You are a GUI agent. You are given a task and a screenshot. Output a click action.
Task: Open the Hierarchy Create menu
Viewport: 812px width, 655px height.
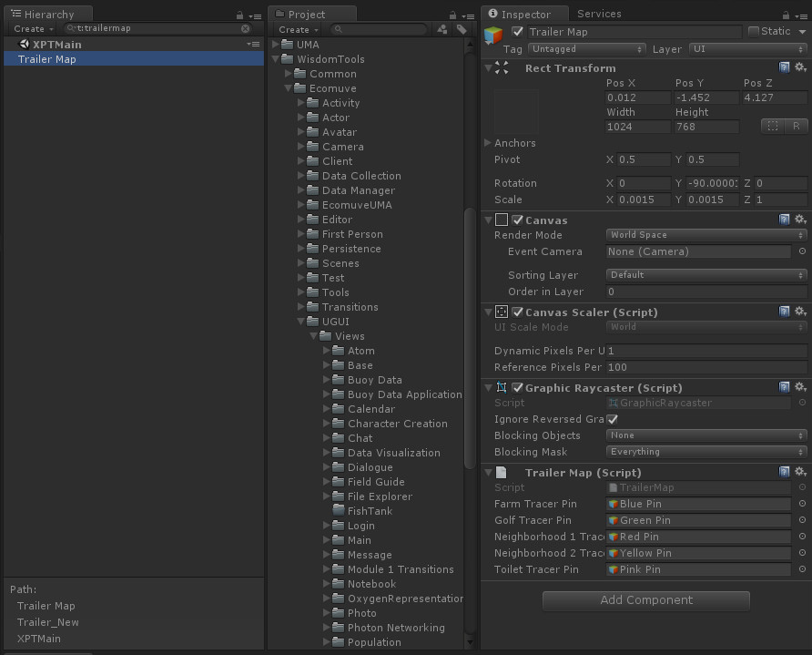pos(34,29)
